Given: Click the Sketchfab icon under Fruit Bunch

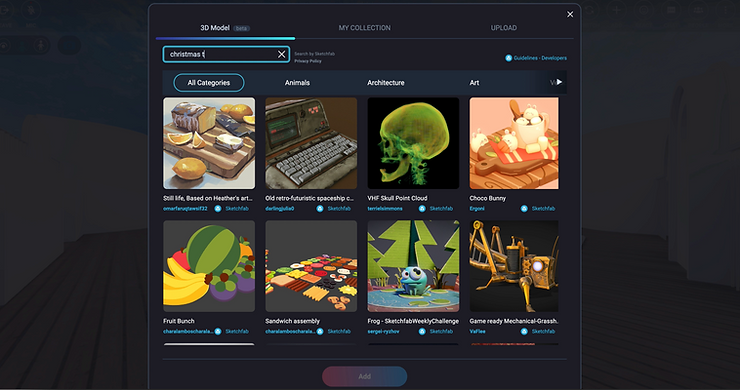Looking at the screenshot, I should click(x=218, y=331).
